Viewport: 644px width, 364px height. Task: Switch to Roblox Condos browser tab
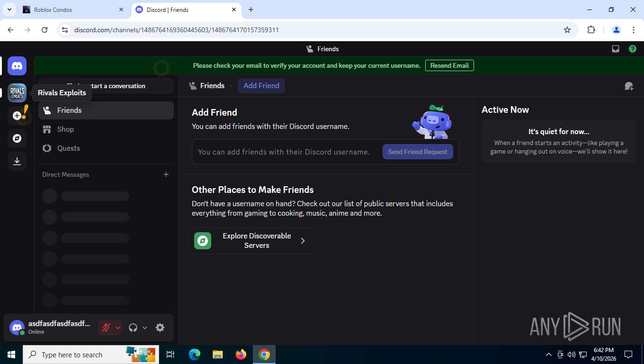point(73,9)
